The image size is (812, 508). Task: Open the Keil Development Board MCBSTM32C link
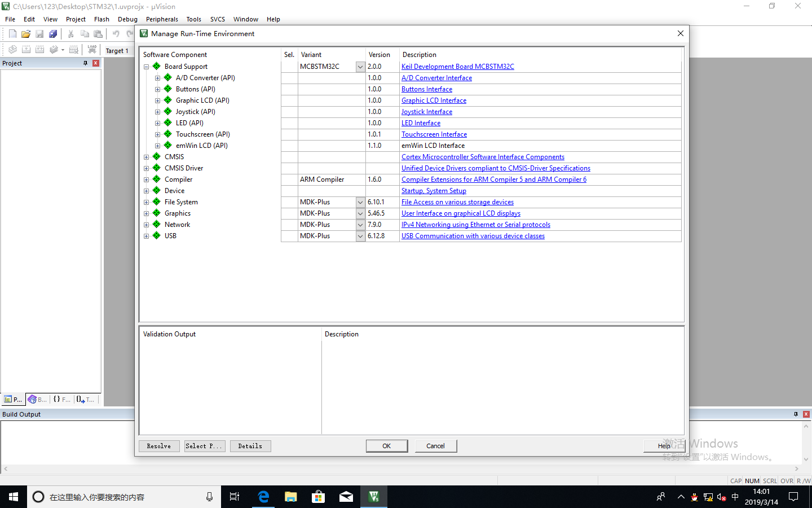tap(458, 67)
